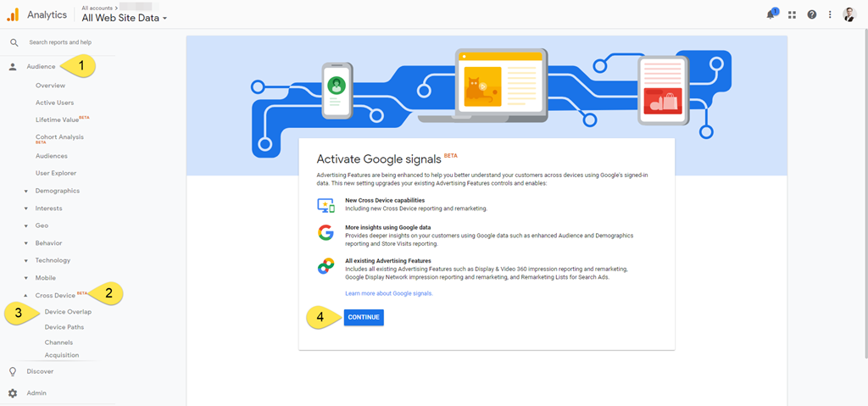Viewport: 868px width, 406px height.
Task: Click the Technology label in sidebar
Action: [x=53, y=260]
